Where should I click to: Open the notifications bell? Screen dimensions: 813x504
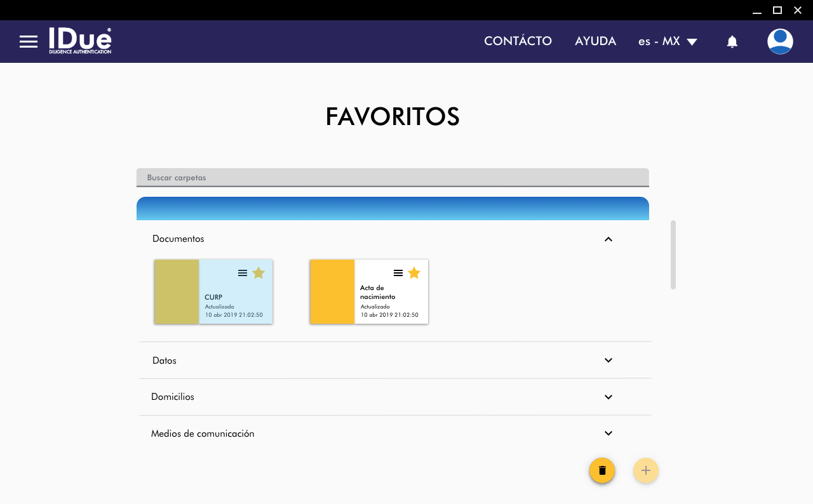[732, 42]
